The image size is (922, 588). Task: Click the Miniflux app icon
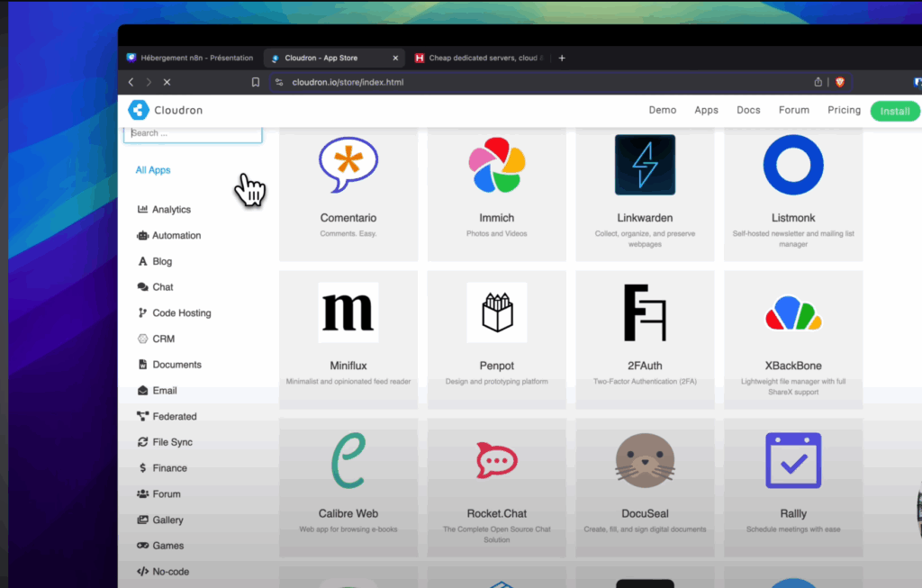[x=348, y=312]
